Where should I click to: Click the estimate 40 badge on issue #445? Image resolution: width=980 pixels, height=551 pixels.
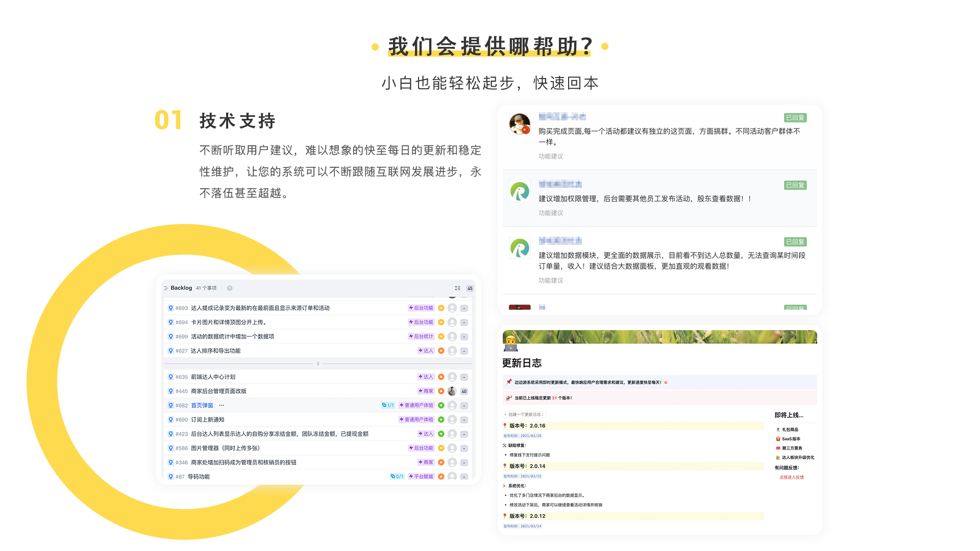point(464,392)
